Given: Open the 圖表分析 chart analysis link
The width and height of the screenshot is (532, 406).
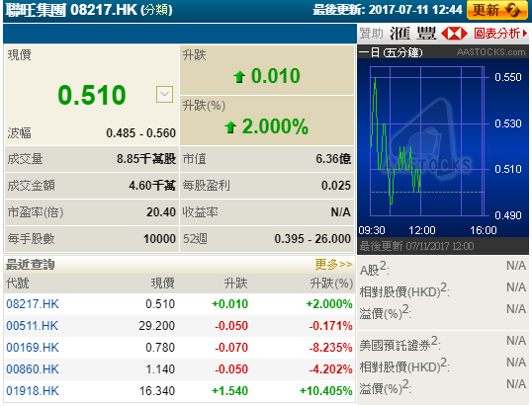Looking at the screenshot, I should click(x=500, y=34).
